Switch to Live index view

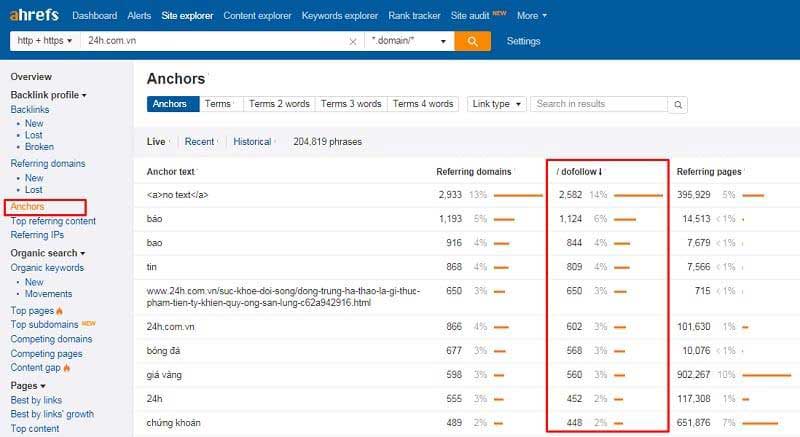(156, 142)
